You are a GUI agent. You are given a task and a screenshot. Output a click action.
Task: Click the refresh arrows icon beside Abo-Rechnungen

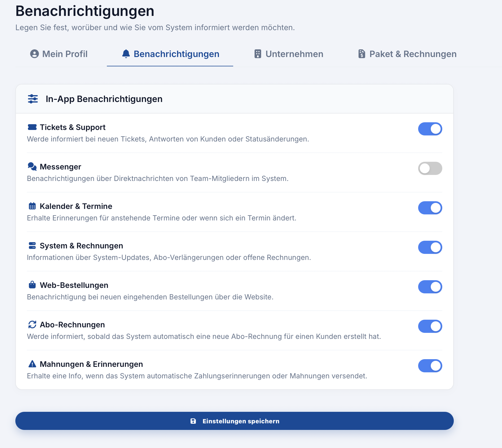coord(32,324)
